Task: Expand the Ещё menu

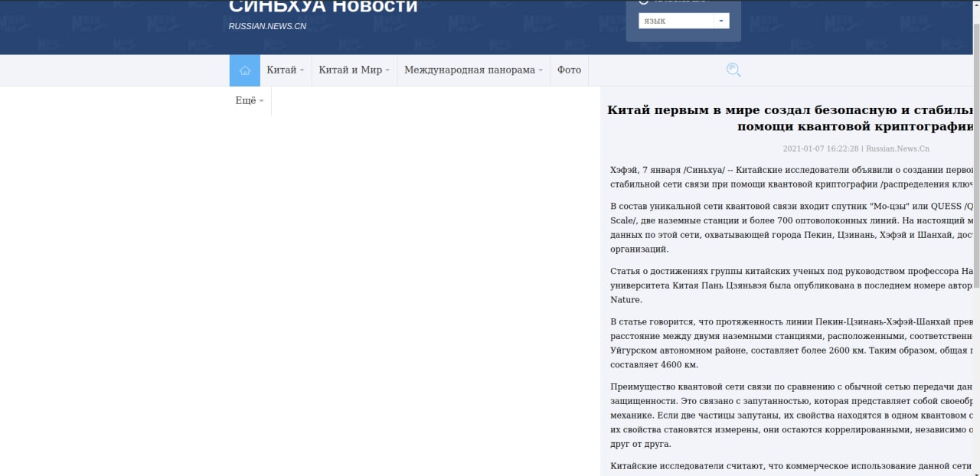Action: pos(250,101)
